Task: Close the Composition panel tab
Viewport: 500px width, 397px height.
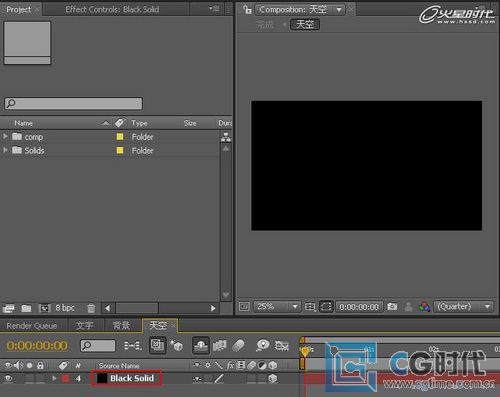Action: pos(351,10)
